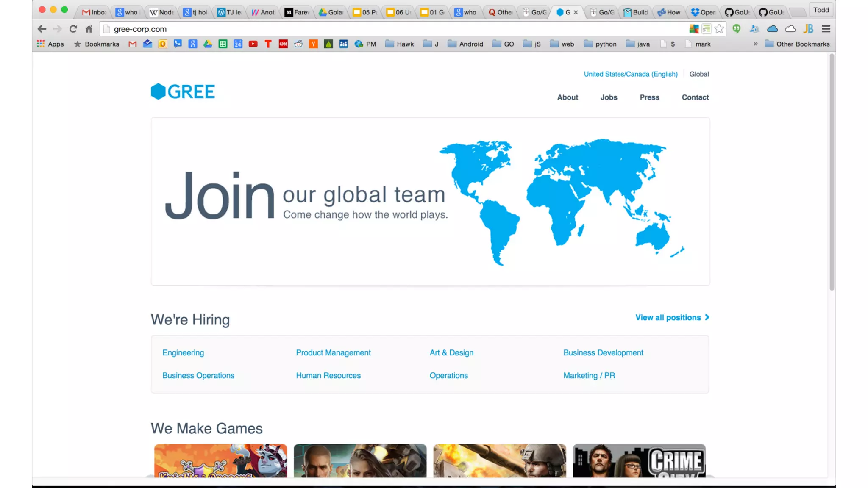
Task: Switch to the 'How' browser tab
Action: pyautogui.click(x=669, y=12)
